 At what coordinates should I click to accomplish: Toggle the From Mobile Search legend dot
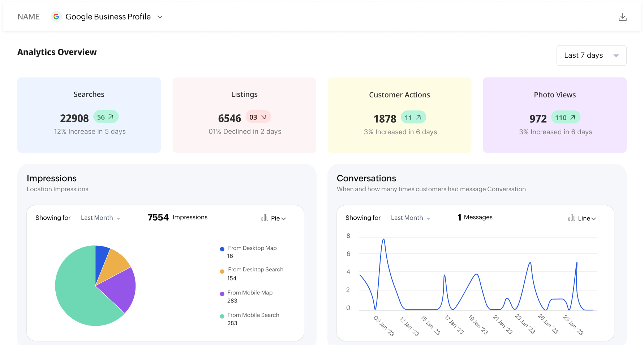[x=222, y=316]
